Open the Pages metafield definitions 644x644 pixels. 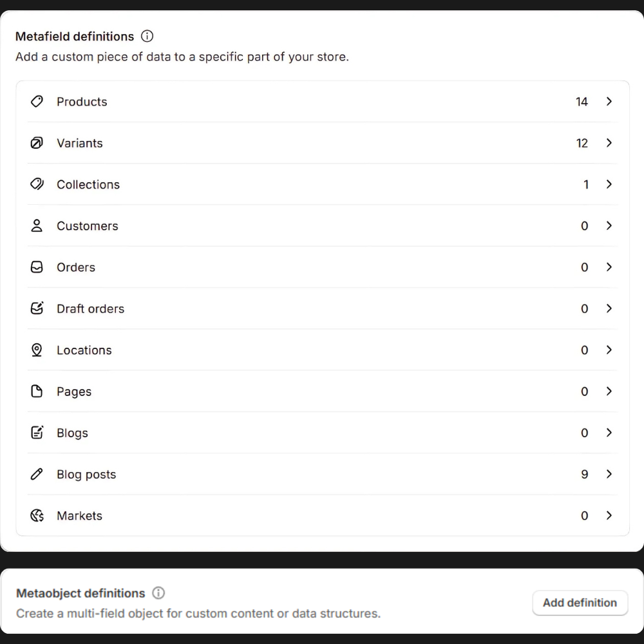pyautogui.click(x=74, y=392)
